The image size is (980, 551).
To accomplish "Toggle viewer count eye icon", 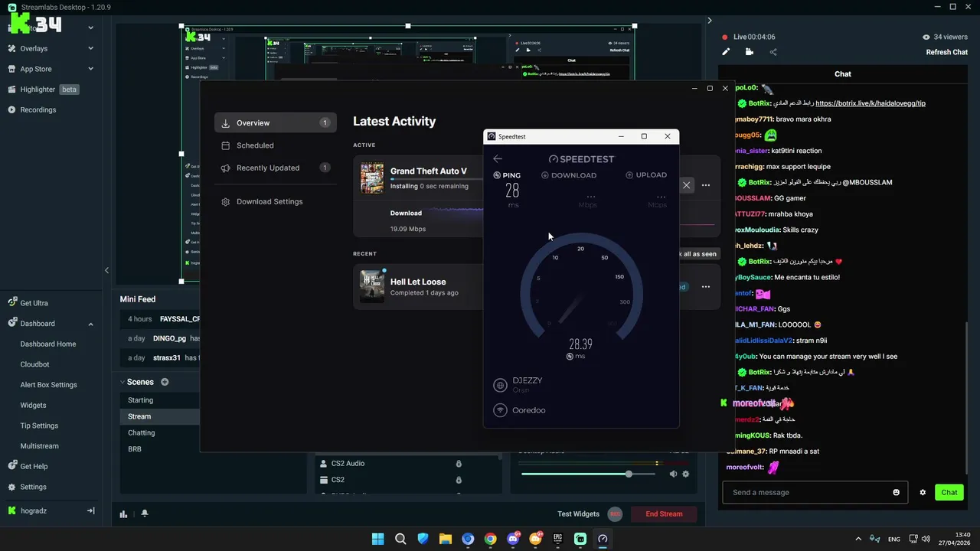I will tap(926, 37).
